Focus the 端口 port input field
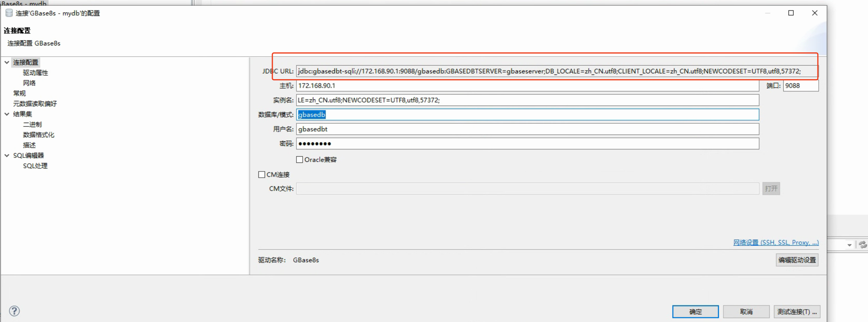Viewport: 868px width, 322px height. [x=801, y=86]
